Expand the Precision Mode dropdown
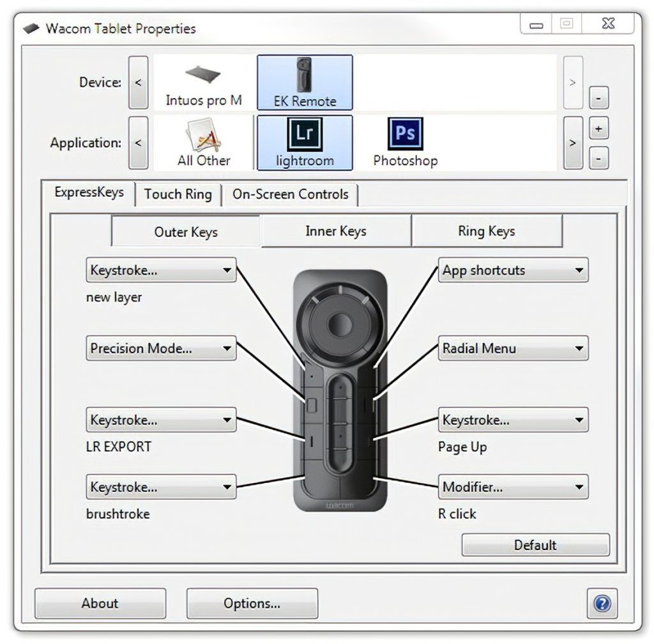This screenshot has width=654, height=644. 161,349
